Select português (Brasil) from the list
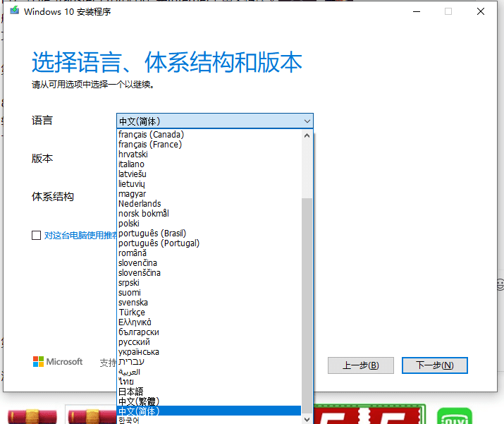504x424 pixels. [152, 234]
